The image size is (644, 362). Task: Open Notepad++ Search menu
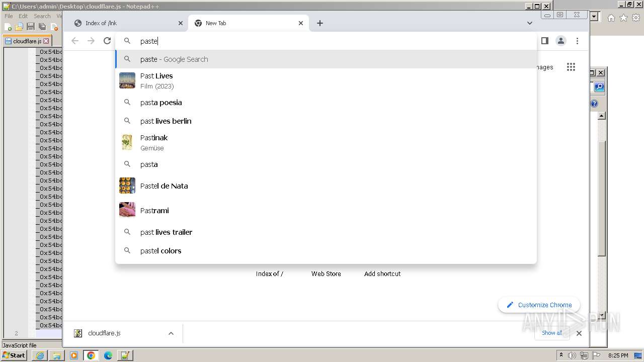pos(42,16)
